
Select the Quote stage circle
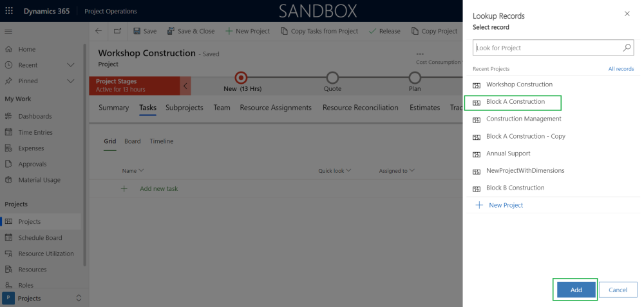click(x=332, y=77)
